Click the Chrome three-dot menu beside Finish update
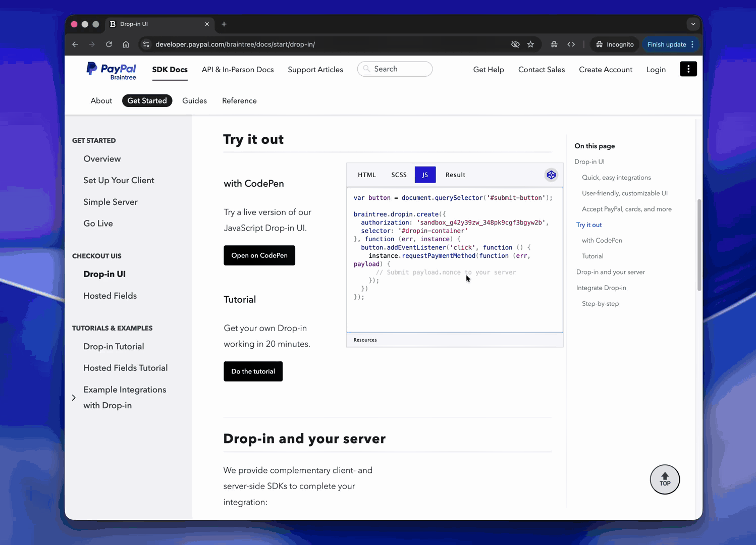 (x=692, y=44)
